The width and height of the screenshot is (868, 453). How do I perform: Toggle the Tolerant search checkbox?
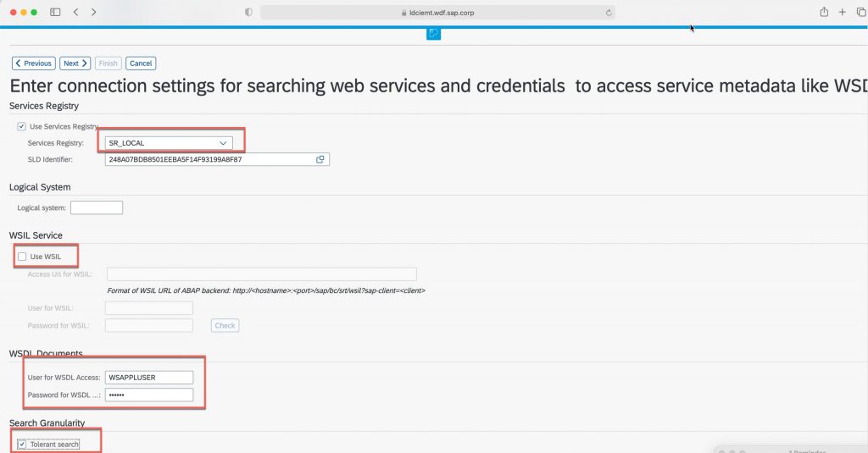[21, 445]
